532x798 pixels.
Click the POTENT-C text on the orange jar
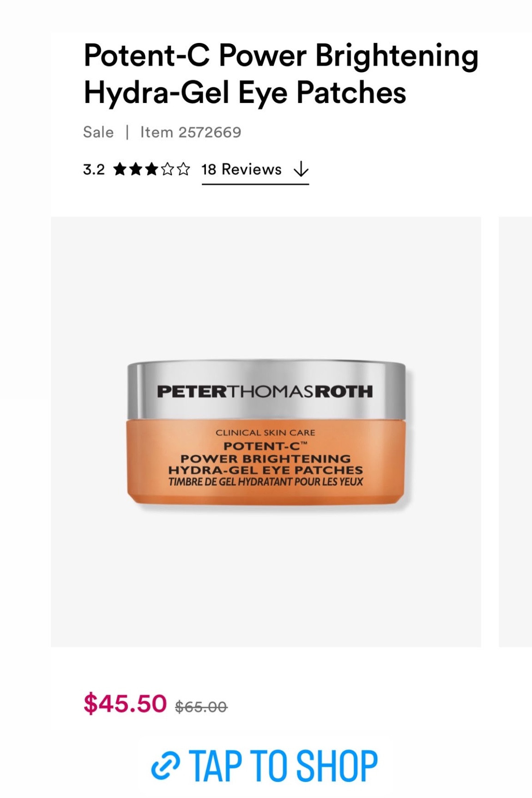266,446
